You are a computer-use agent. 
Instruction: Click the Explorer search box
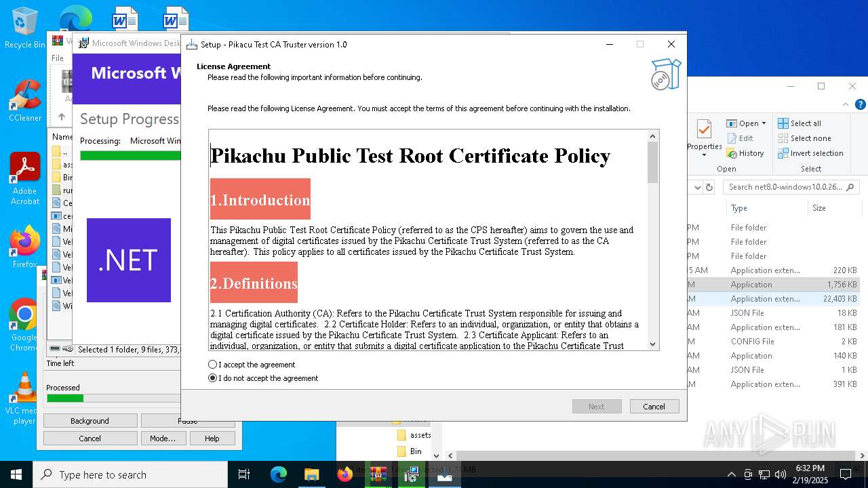[791, 187]
